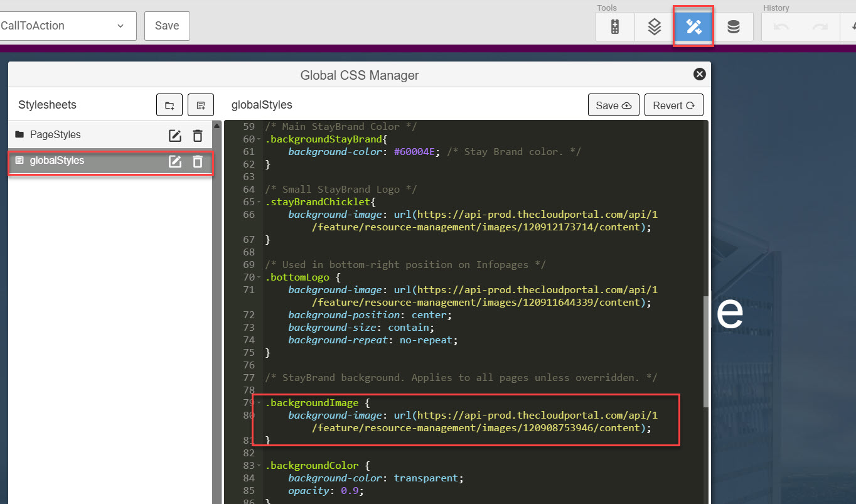Edit the PageStyles folder name
This screenshot has height=504, width=856.
pos(175,135)
